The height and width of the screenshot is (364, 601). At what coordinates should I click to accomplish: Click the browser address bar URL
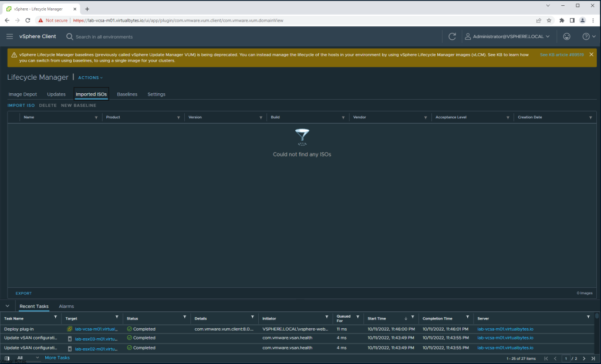(x=178, y=21)
